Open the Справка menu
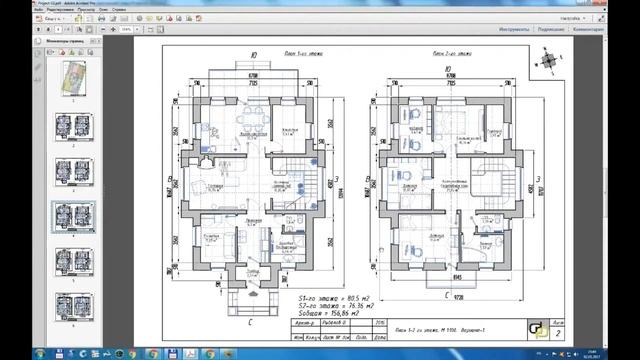 point(119,9)
